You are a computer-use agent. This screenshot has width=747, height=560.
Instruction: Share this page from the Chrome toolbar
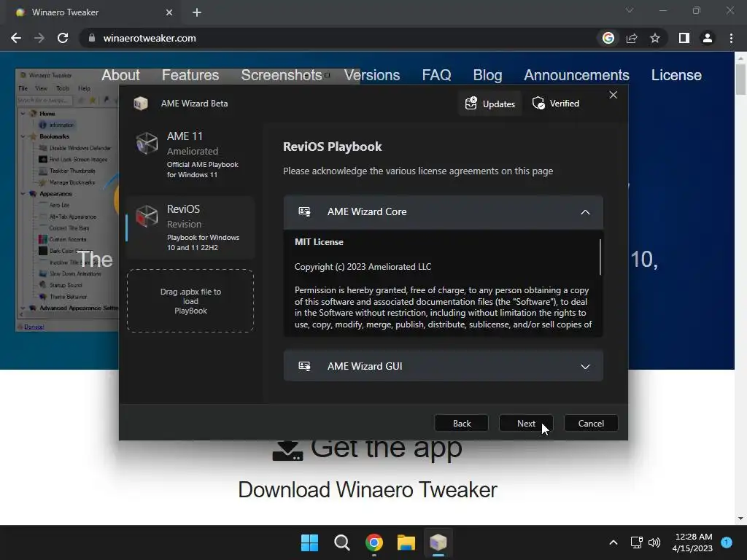point(632,38)
